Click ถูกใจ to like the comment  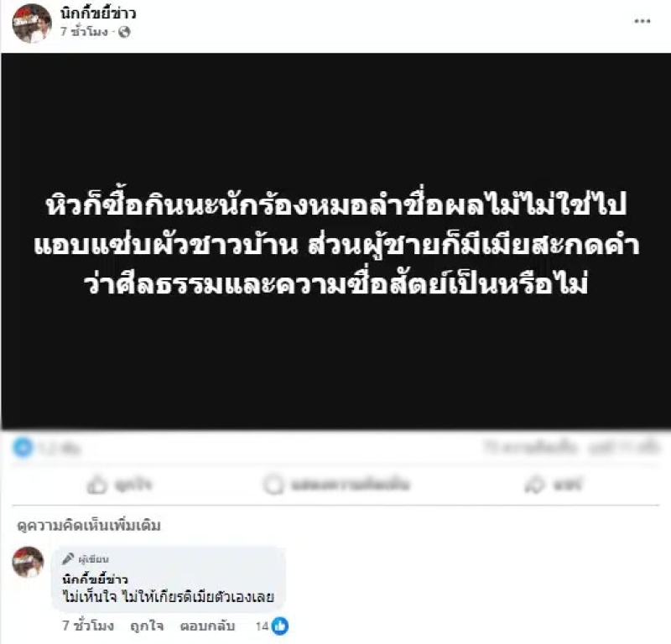[x=147, y=626]
